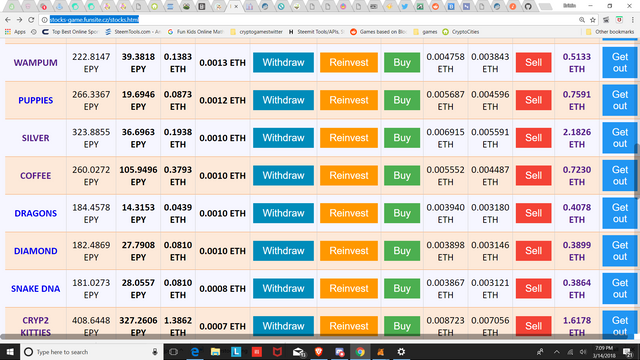Get out of SNAKE DNA stock

pos(620,288)
